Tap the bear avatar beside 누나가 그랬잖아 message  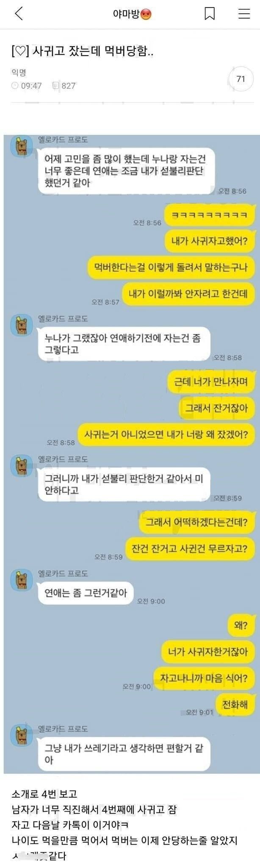click(22, 325)
